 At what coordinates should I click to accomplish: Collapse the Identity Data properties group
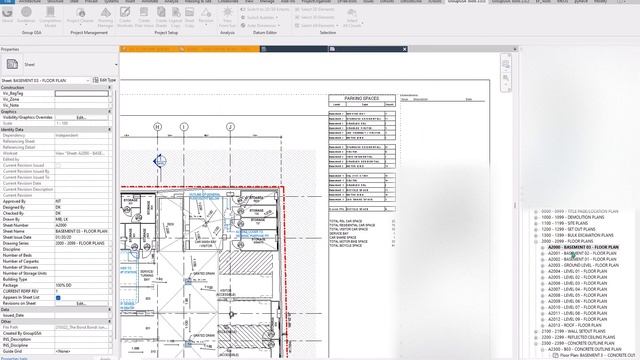[109, 129]
